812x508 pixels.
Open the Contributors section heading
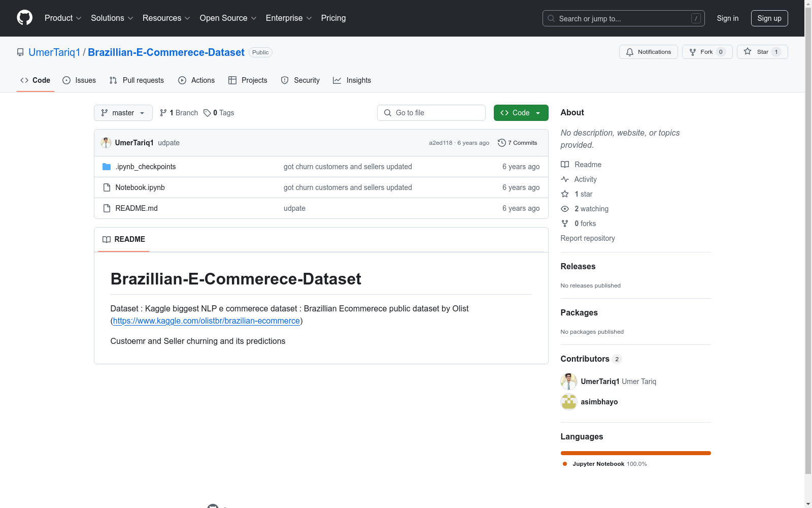coord(591,359)
